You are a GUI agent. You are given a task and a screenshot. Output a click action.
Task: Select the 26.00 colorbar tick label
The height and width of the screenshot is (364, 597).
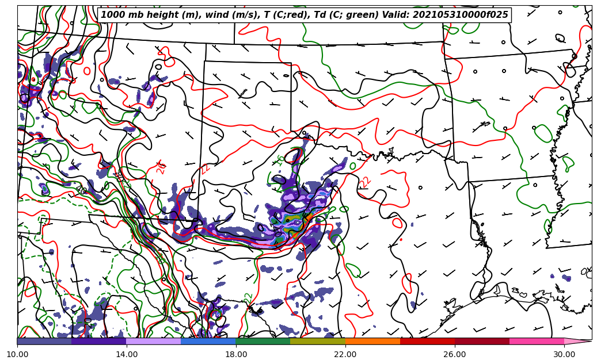click(x=455, y=355)
